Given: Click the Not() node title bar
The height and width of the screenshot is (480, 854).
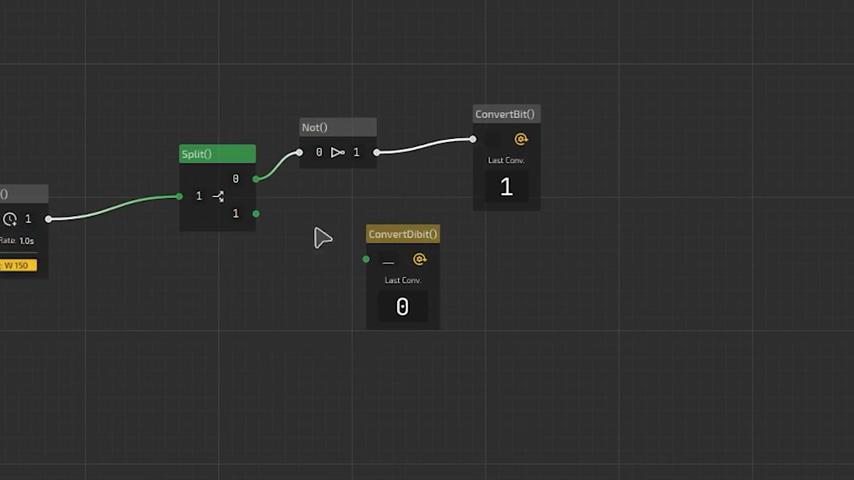Looking at the screenshot, I should 338,127.
